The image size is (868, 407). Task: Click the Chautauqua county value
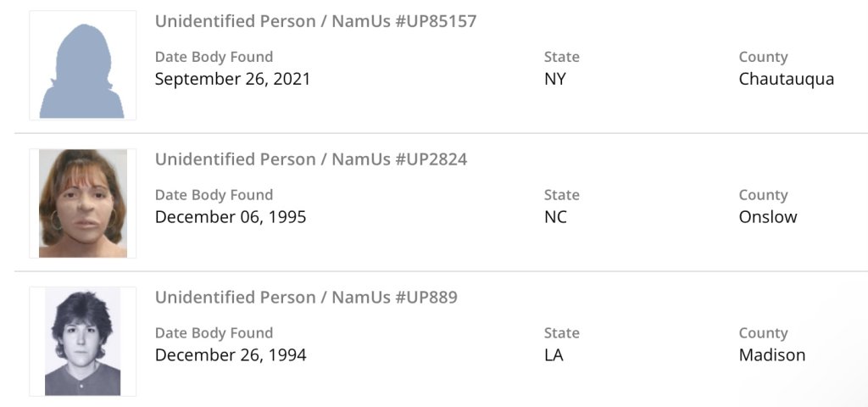786,79
